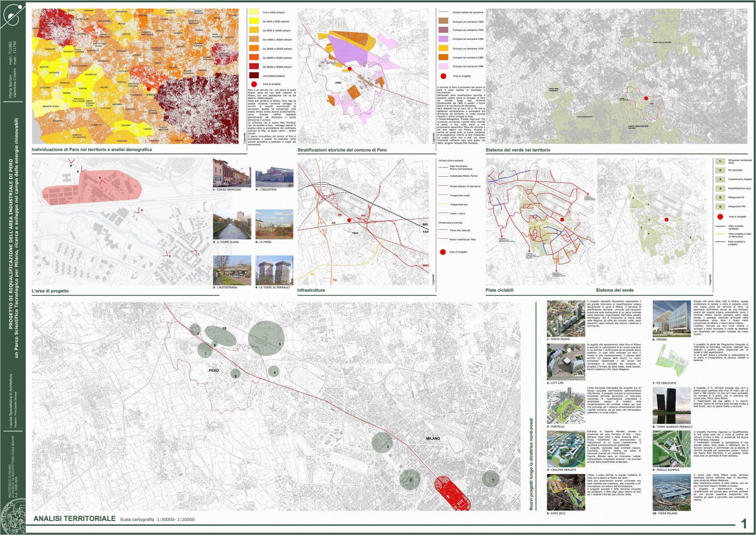Click the 'Da 60000 a 80000 abitanti' red swatch

click(254, 66)
